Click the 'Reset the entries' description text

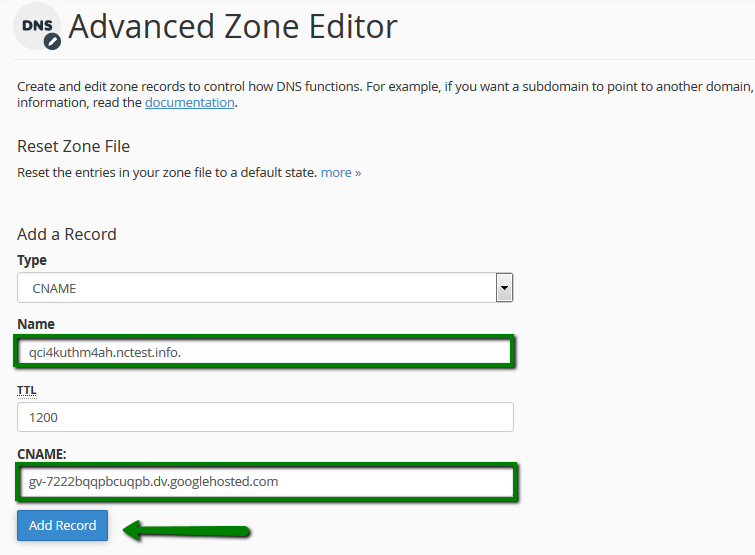(167, 172)
